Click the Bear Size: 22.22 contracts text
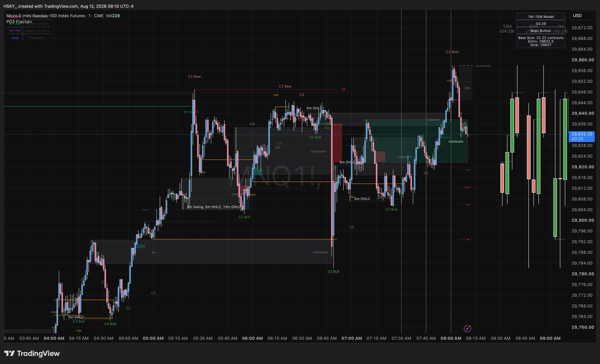Screen dimensions: 600x364 (x=541, y=38)
